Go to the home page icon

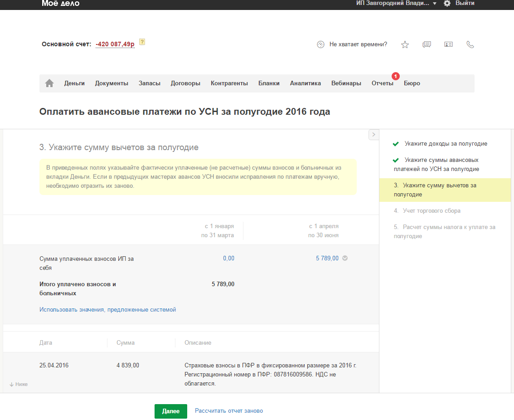[x=49, y=83]
